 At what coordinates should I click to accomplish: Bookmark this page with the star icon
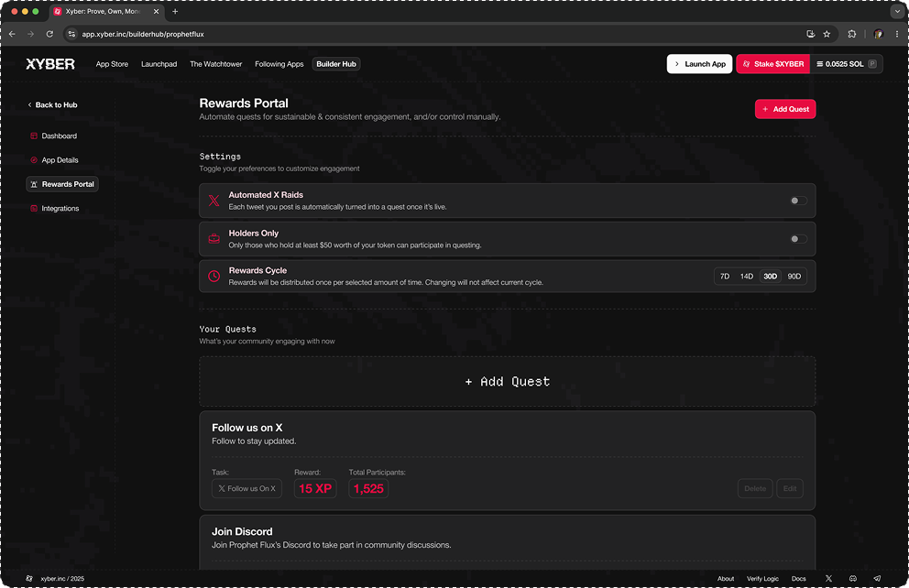(x=827, y=34)
